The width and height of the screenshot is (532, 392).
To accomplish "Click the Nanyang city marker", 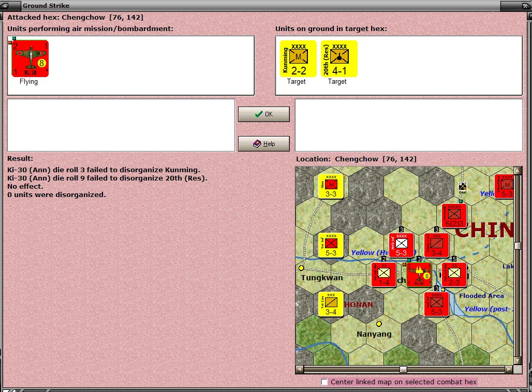I will point(379,324).
